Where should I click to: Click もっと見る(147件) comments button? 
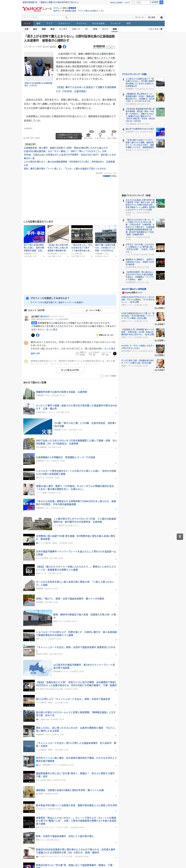(x=70, y=370)
